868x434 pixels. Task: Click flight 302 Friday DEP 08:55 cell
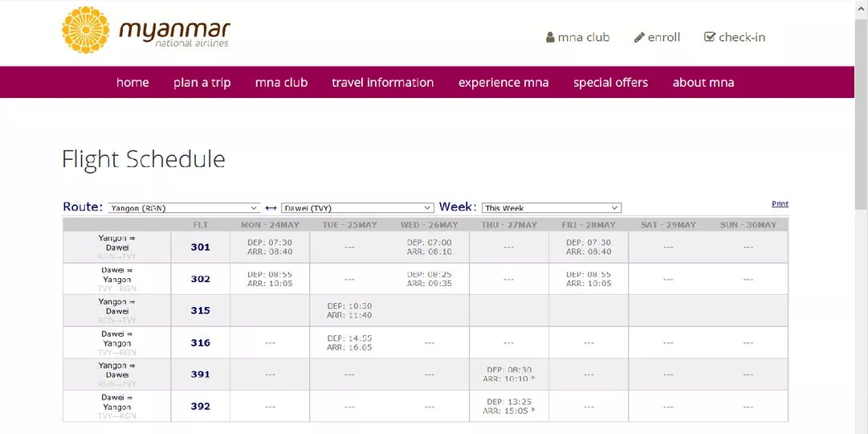(589, 279)
